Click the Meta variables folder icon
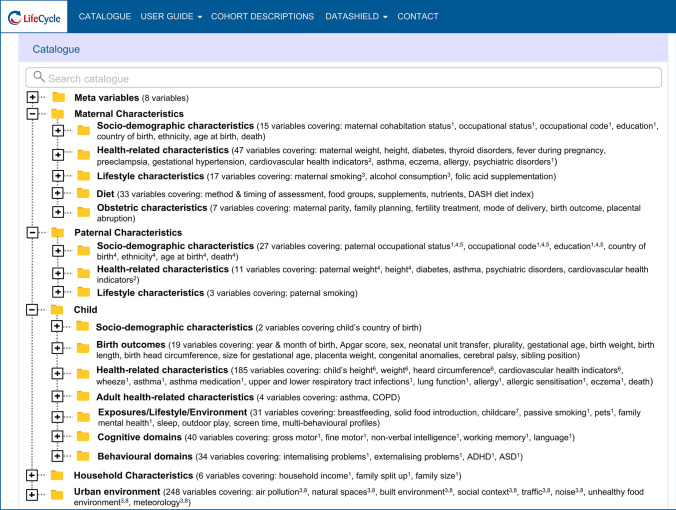The width and height of the screenshot is (676, 510). coord(58,98)
